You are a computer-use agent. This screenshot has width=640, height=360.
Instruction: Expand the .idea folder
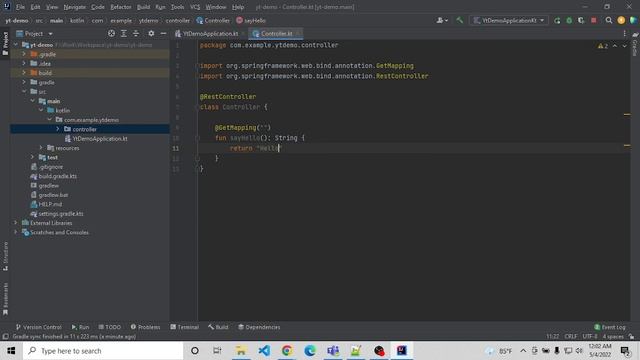click(x=24, y=63)
